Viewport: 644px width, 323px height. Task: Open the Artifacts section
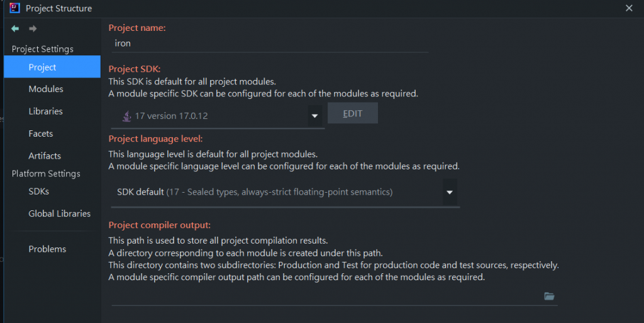[x=45, y=156]
